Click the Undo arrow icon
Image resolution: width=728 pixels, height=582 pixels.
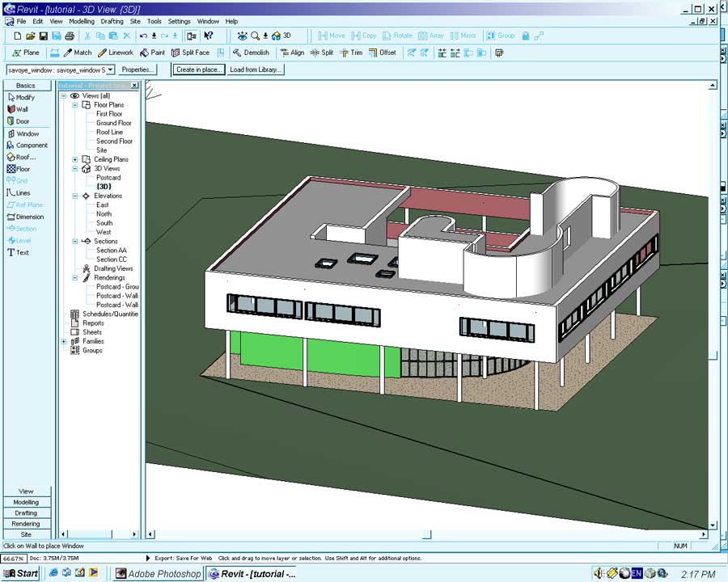[x=143, y=36]
